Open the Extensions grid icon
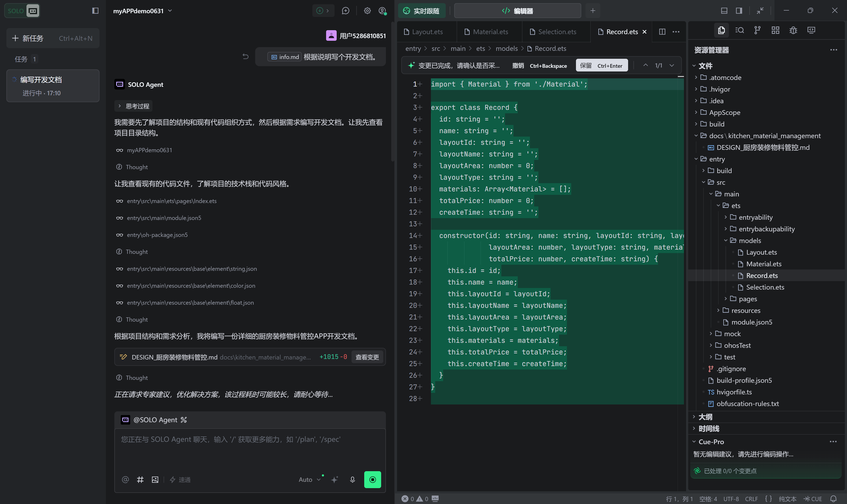This screenshot has width=847, height=504. 775,30
